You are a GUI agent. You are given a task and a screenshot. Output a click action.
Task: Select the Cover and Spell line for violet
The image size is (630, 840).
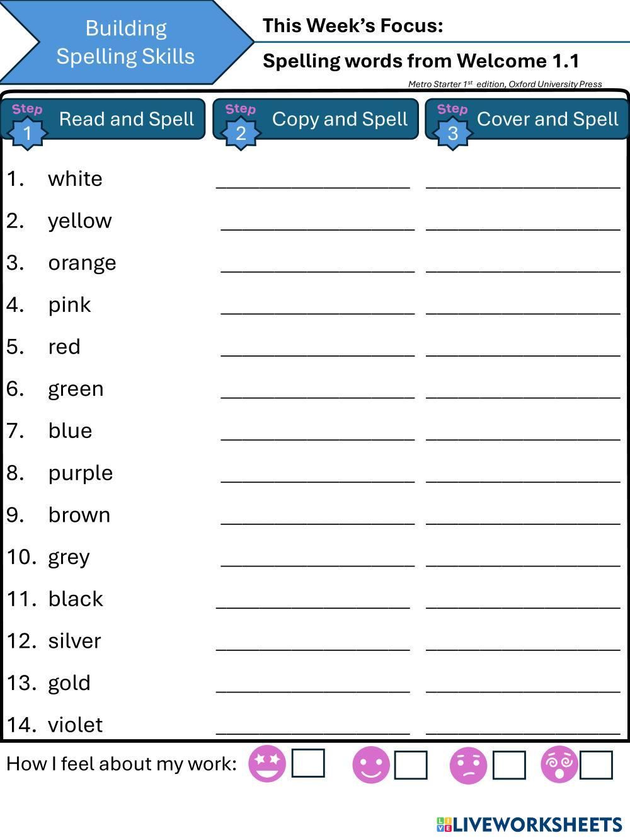(x=523, y=727)
